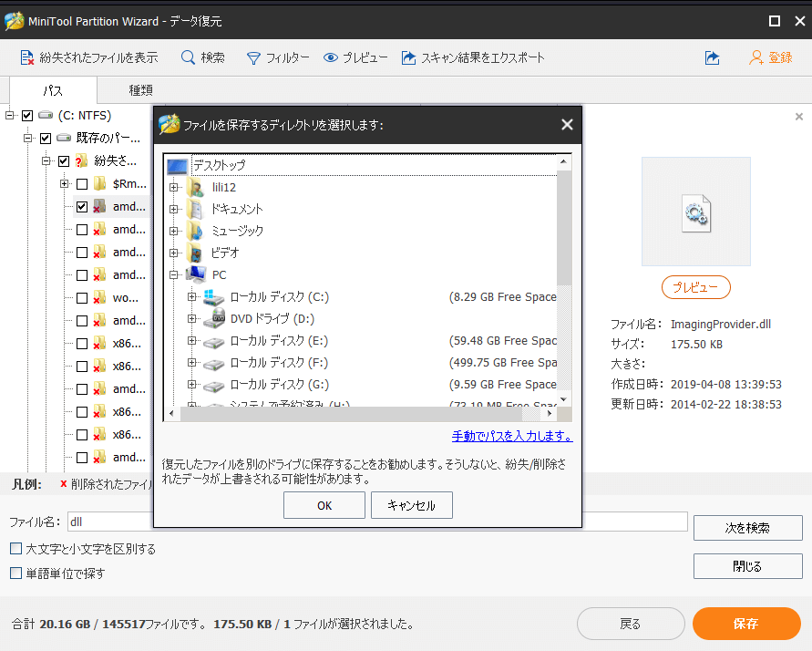Click the eye preview toolbar icon
The image size is (812, 651).
coord(331,57)
